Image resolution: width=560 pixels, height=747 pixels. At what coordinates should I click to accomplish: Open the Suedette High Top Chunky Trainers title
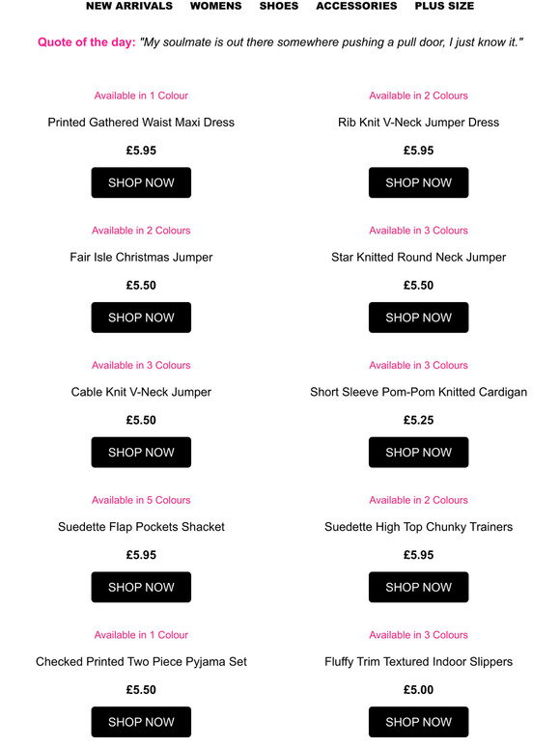point(418,527)
